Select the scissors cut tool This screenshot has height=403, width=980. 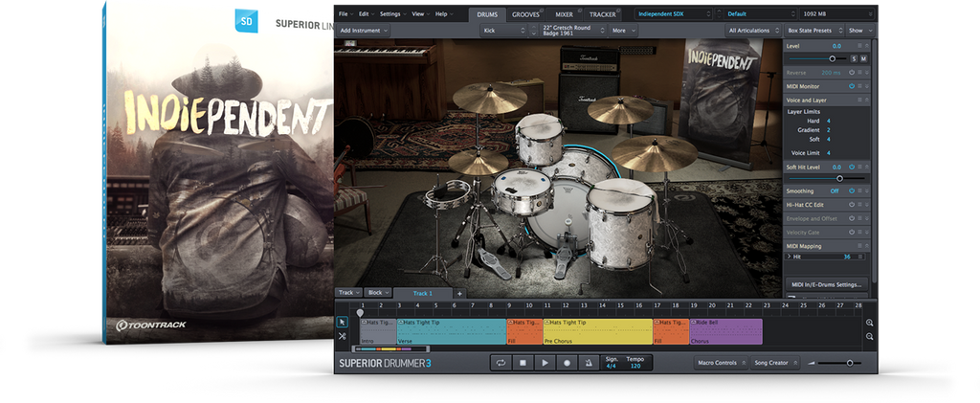(x=342, y=336)
